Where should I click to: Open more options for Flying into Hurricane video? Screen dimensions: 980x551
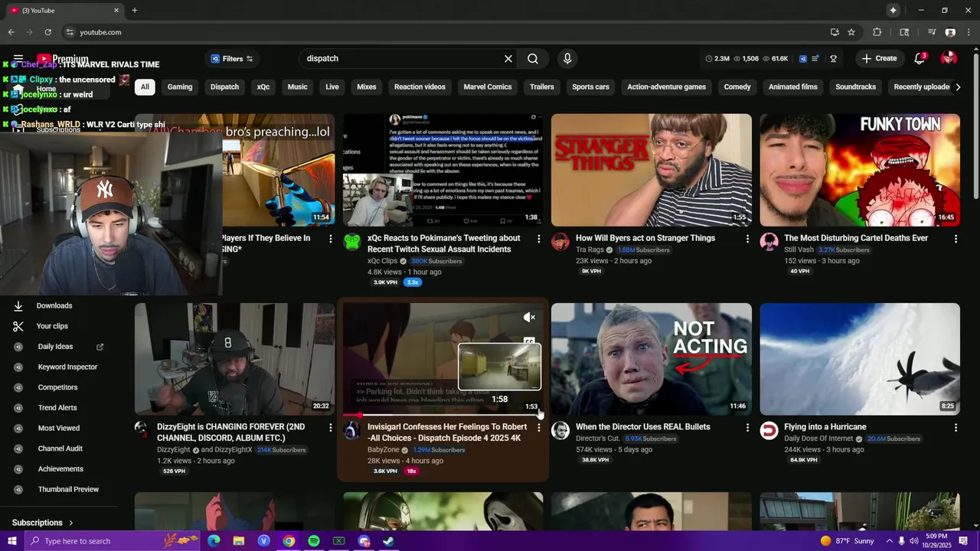(x=955, y=428)
